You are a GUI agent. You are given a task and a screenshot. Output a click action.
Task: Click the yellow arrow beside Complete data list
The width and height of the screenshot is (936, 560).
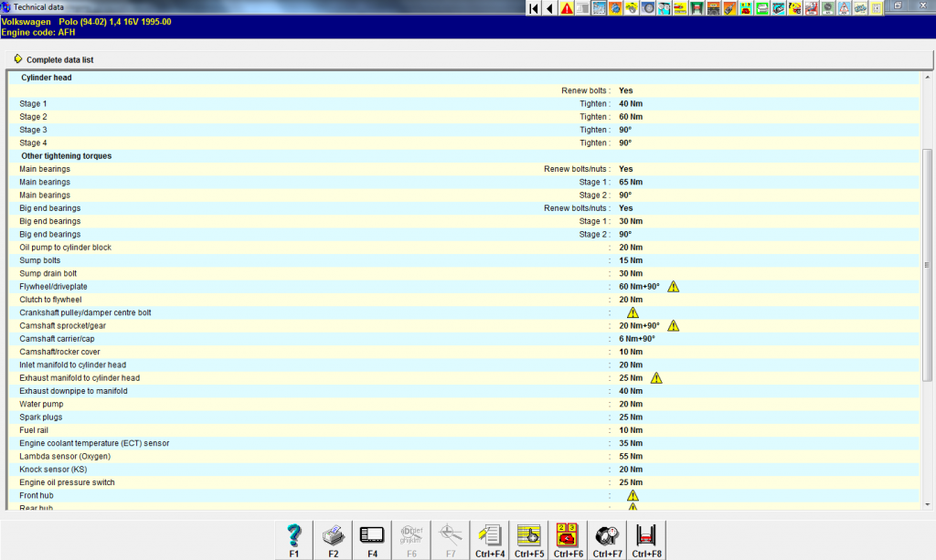[18, 60]
